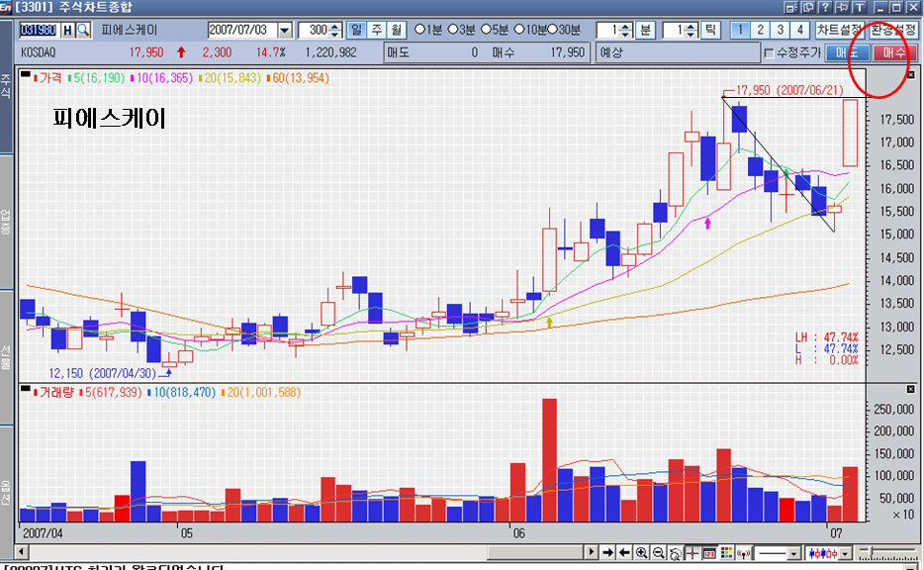Check the 수정주가 checkbox
The width and height of the screenshot is (924, 570).
(x=769, y=53)
